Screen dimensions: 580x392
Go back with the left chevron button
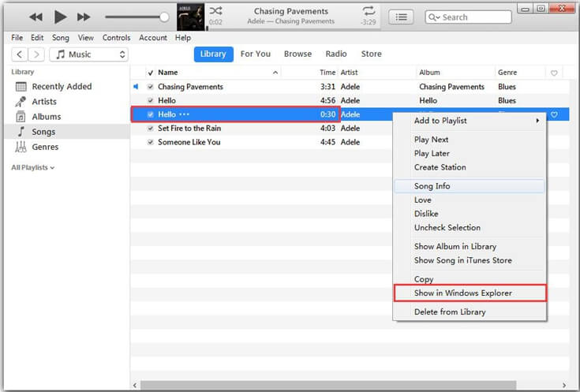pyautogui.click(x=19, y=54)
